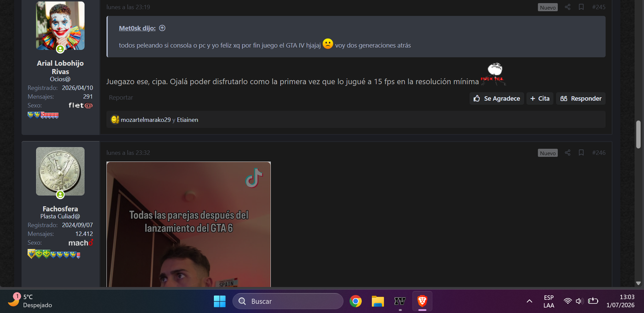Click Nuevo label on post #246

(x=547, y=153)
